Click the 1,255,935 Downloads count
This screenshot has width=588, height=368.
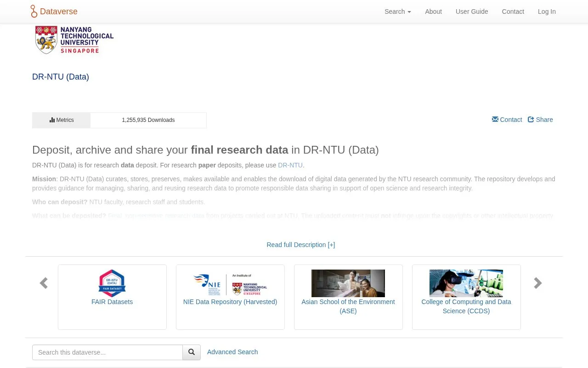148,120
